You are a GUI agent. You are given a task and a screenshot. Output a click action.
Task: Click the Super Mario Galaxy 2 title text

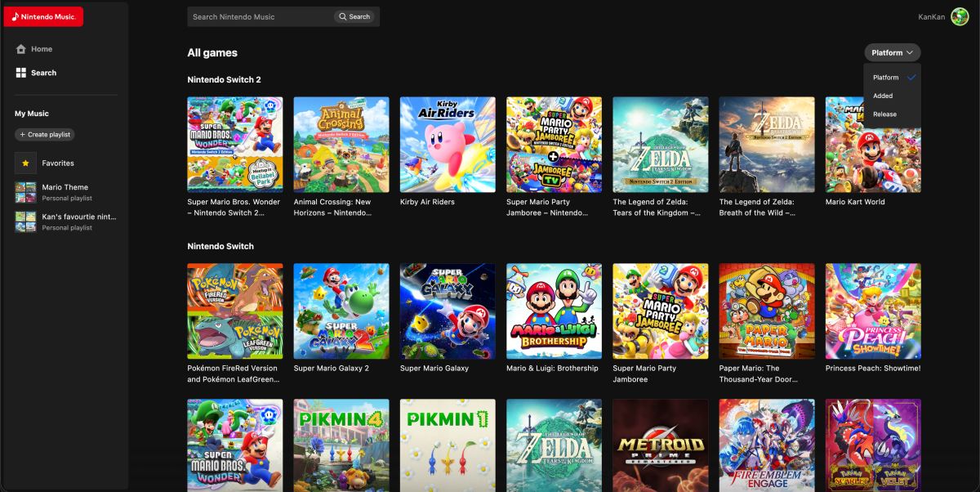[x=332, y=369]
